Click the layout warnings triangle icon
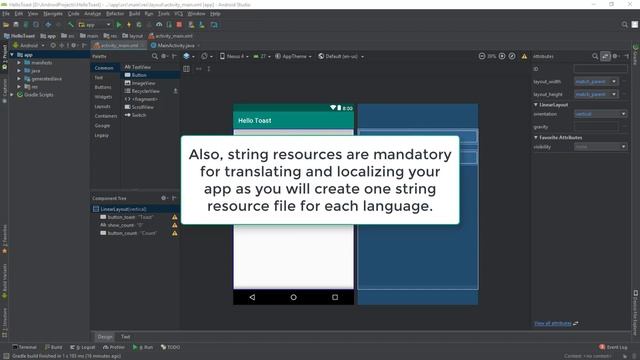This screenshot has height=360, width=640. (524, 56)
